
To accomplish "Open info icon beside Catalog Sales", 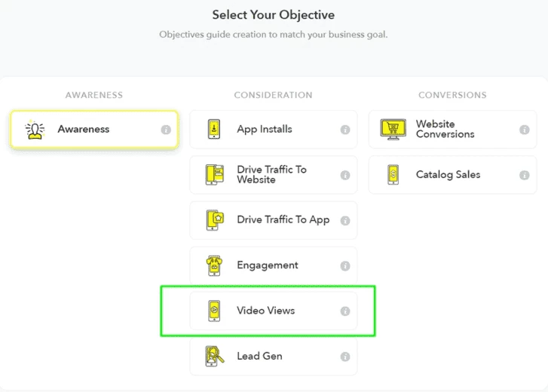I will pos(524,175).
